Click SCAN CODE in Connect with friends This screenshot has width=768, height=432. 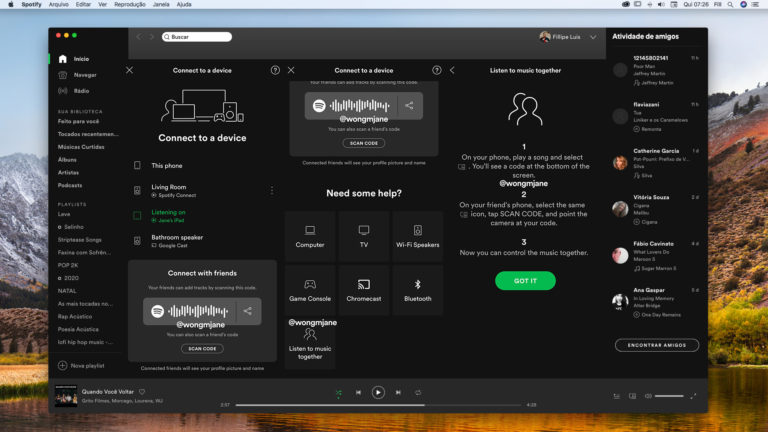[202, 349]
